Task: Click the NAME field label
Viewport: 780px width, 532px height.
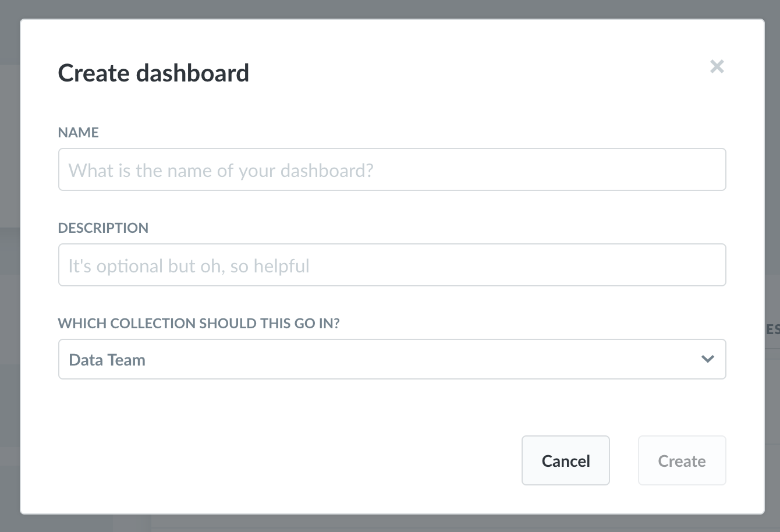Action: [x=78, y=133]
